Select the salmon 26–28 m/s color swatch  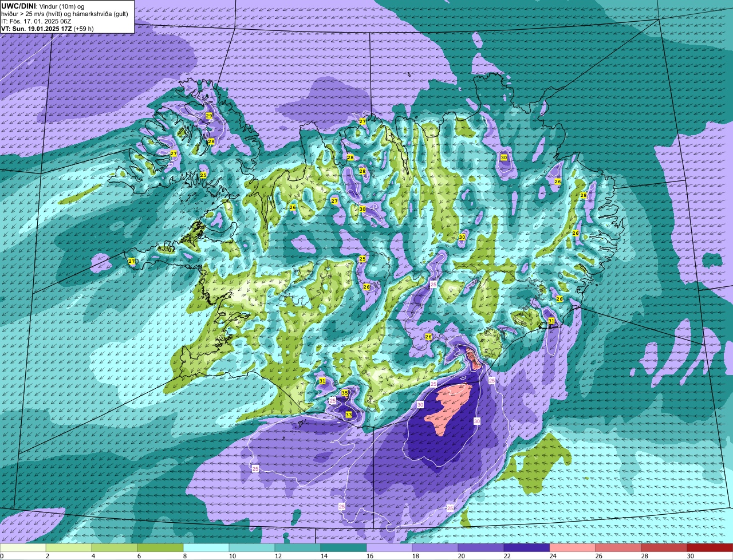click(618, 547)
